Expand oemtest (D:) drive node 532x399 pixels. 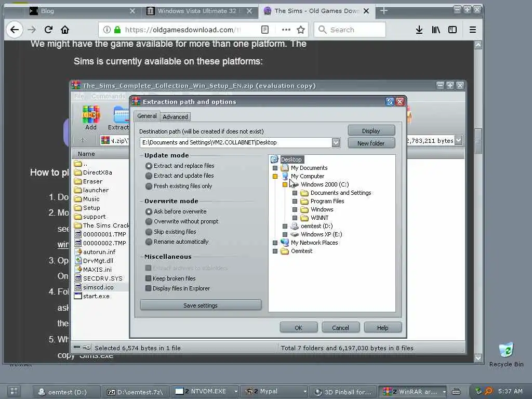(285, 227)
